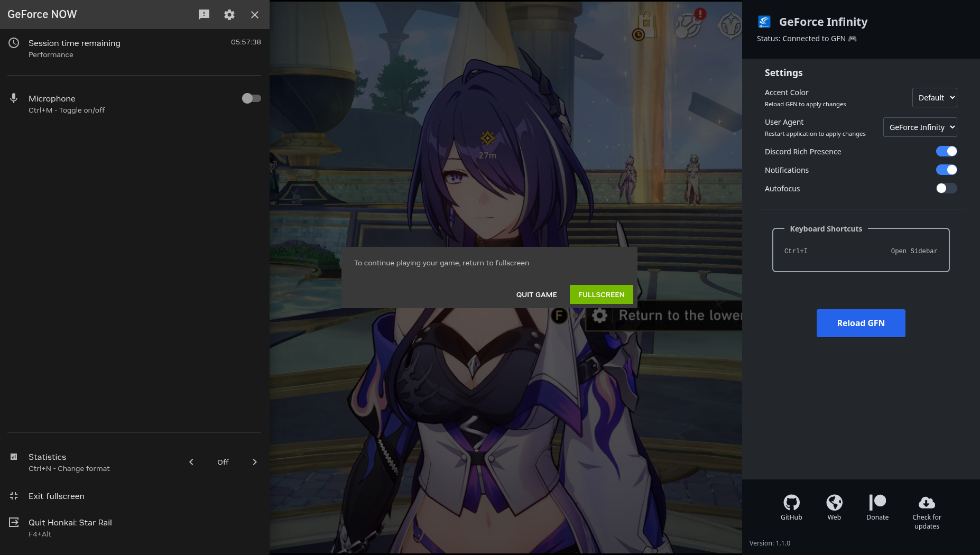Open the Accent Color dropdown
The image size is (980, 555).
(935, 98)
